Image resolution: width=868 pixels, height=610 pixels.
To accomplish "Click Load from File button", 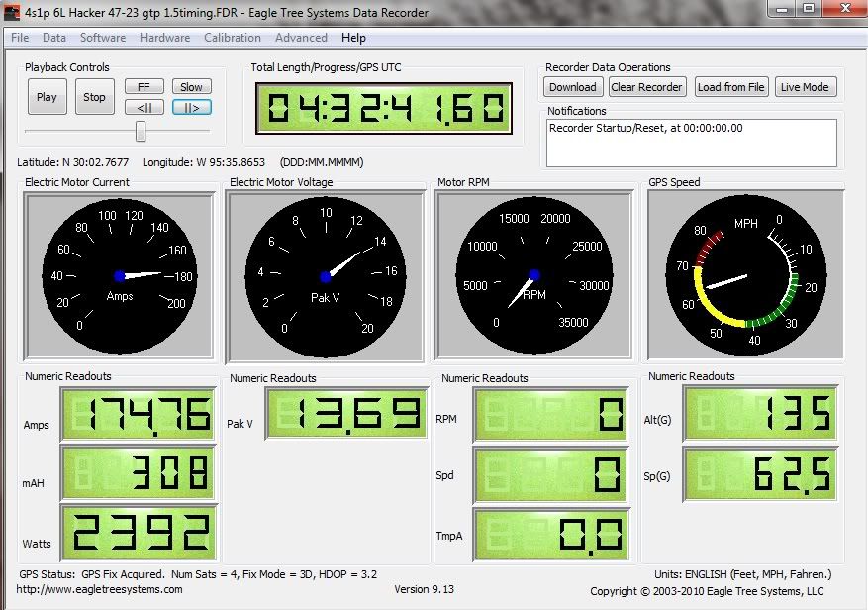I will 730,87.
